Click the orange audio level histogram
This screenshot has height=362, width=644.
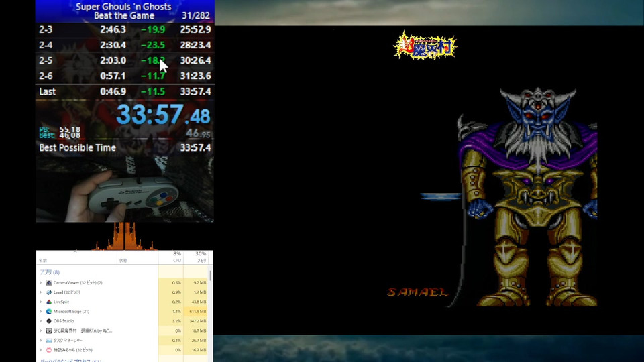[x=125, y=237]
